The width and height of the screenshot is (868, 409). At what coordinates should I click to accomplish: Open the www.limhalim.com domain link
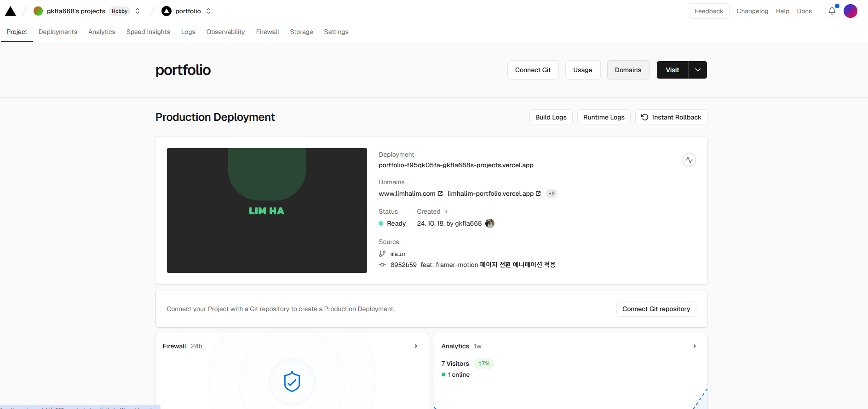point(407,193)
